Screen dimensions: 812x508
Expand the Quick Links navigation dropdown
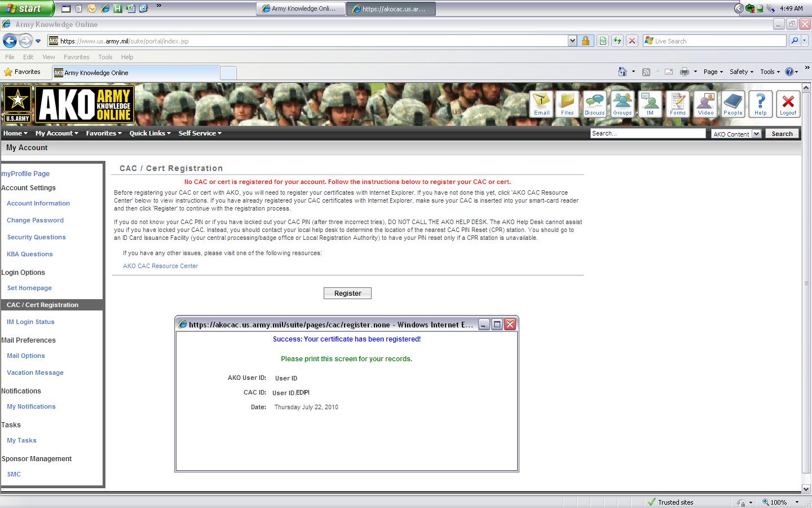[150, 133]
